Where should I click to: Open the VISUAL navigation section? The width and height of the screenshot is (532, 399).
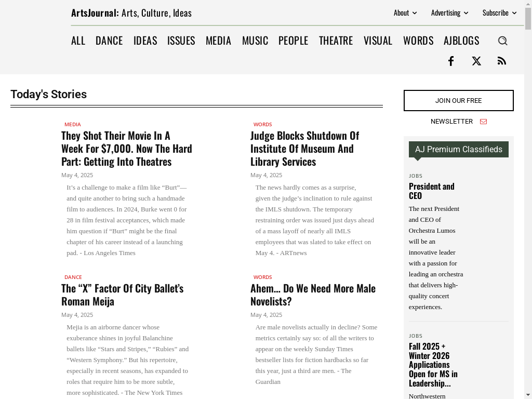378,41
